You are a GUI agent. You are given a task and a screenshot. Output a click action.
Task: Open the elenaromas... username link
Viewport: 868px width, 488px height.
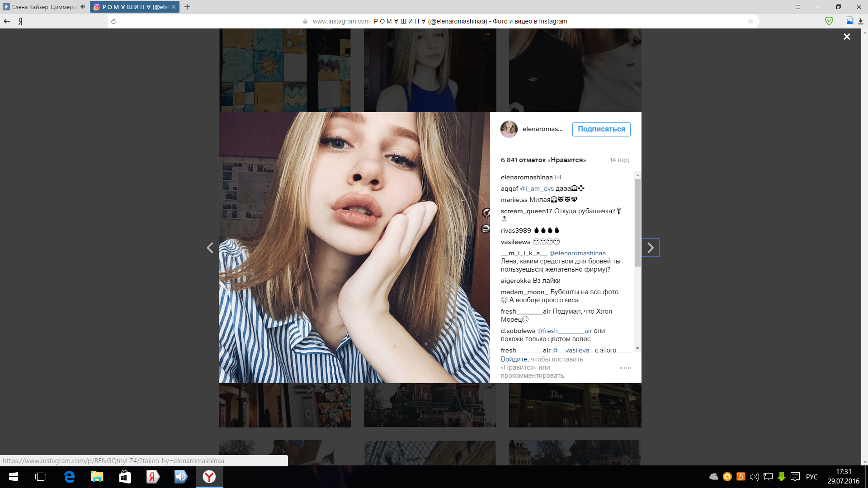(x=542, y=129)
